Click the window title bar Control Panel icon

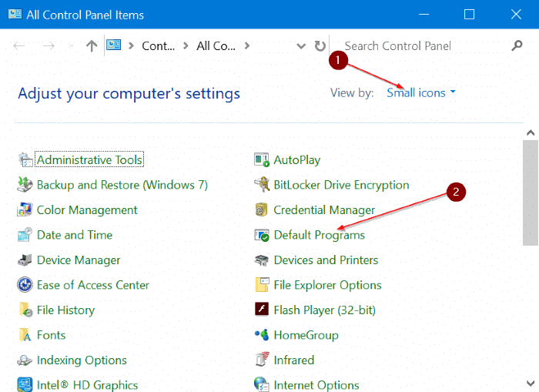click(x=15, y=14)
